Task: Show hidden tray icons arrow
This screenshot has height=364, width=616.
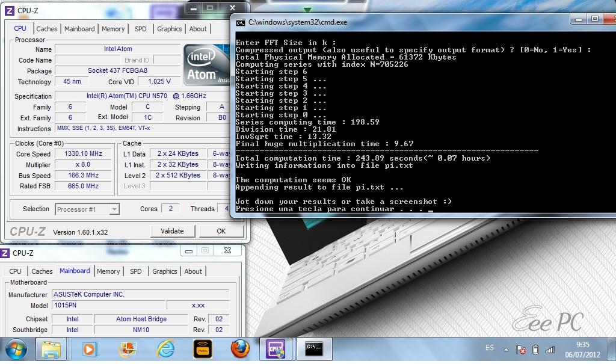Action: tap(506, 350)
